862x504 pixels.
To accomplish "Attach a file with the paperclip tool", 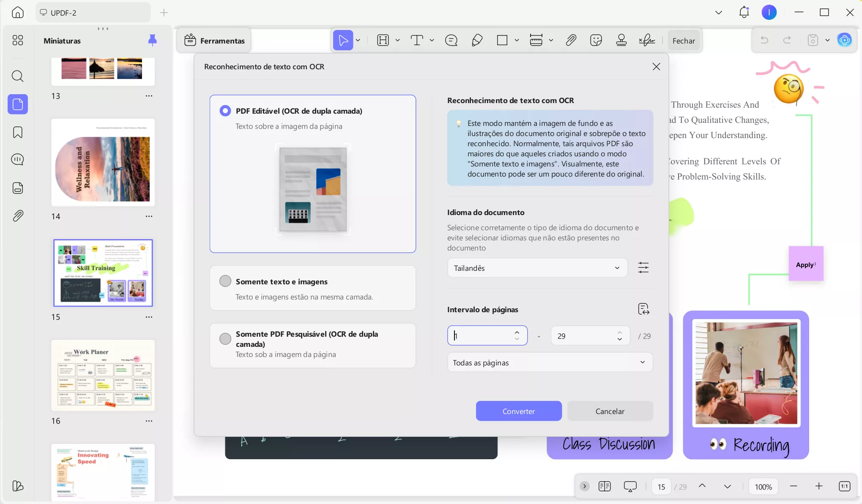I will 570,40.
